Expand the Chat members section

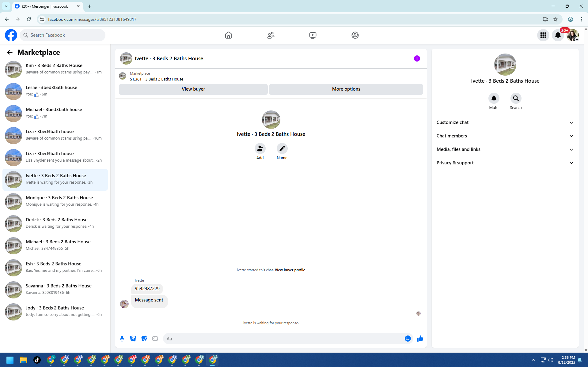(505, 136)
